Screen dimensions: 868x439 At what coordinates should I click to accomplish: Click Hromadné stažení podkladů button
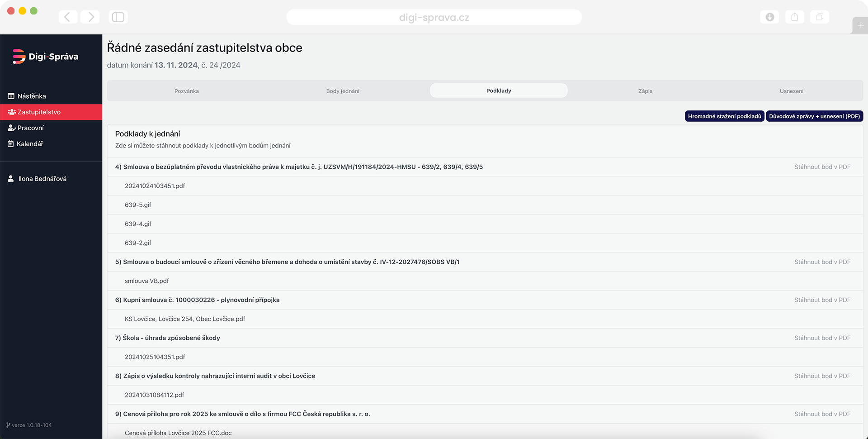[724, 116]
